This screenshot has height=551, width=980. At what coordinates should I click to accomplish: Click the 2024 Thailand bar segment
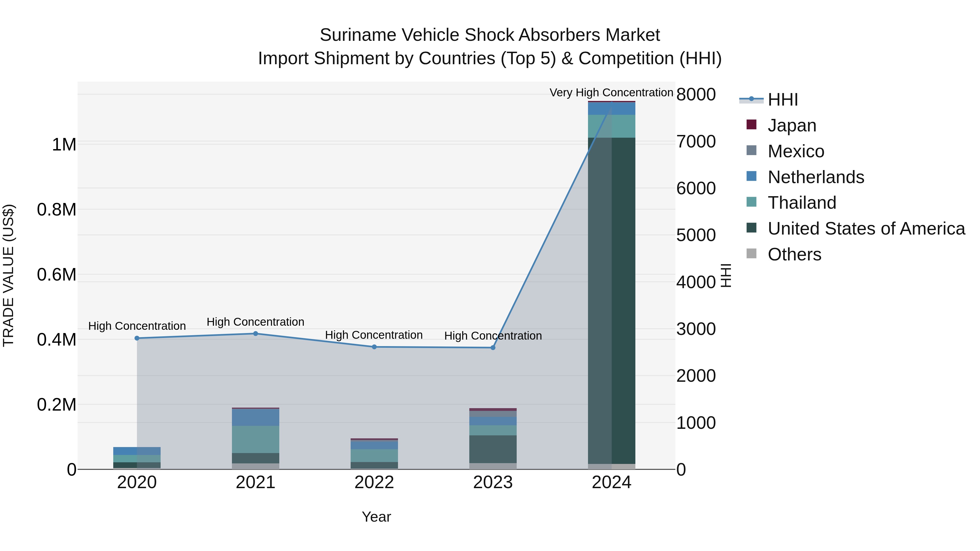[x=611, y=126]
